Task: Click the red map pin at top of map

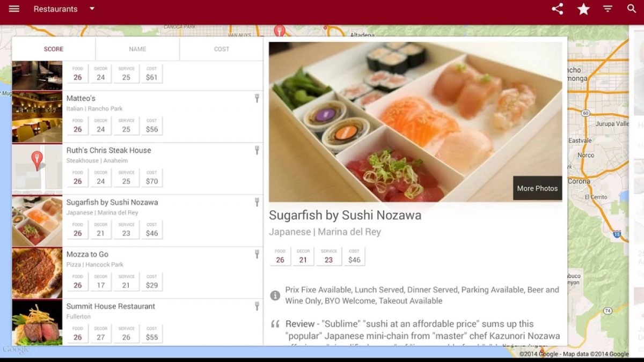Action: (279, 29)
